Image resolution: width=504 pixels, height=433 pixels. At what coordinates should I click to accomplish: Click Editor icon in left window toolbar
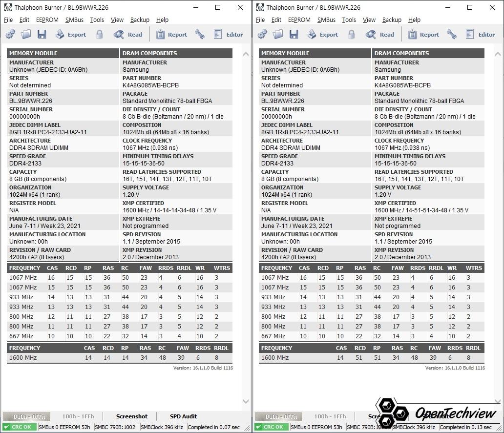(218, 34)
